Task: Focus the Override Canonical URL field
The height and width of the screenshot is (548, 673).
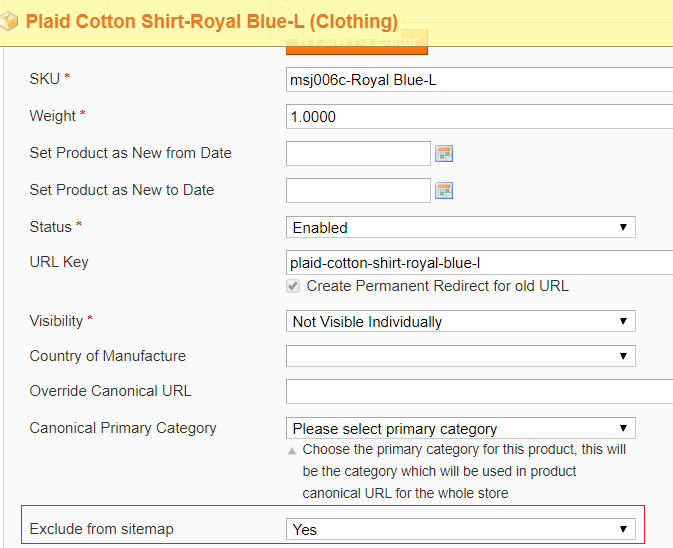Action: point(478,391)
